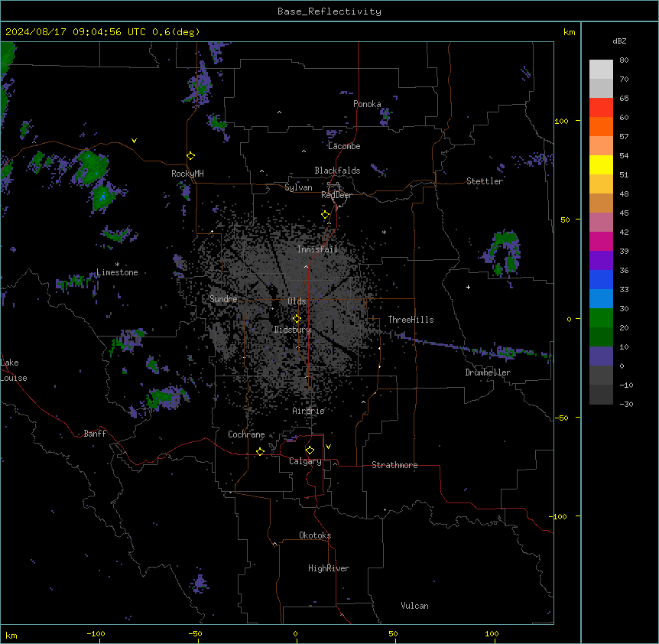
Task: Click the green echo cell northeast of Drumheller
Action: point(505,252)
